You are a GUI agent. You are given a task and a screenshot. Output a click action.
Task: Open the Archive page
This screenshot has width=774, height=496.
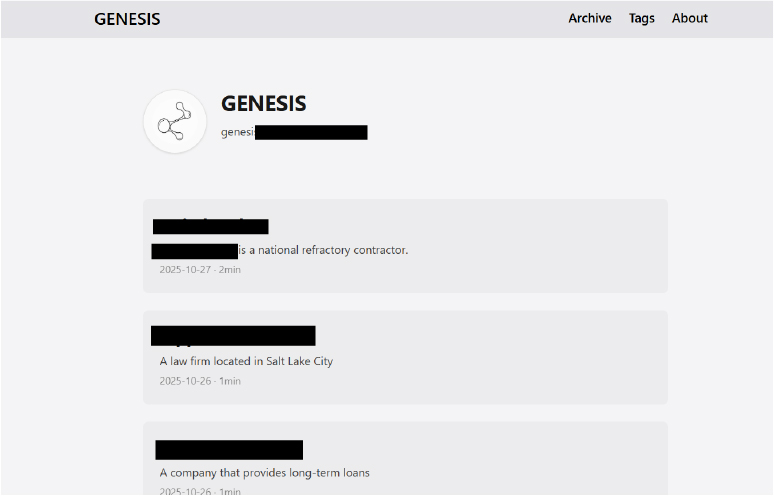[x=590, y=18]
